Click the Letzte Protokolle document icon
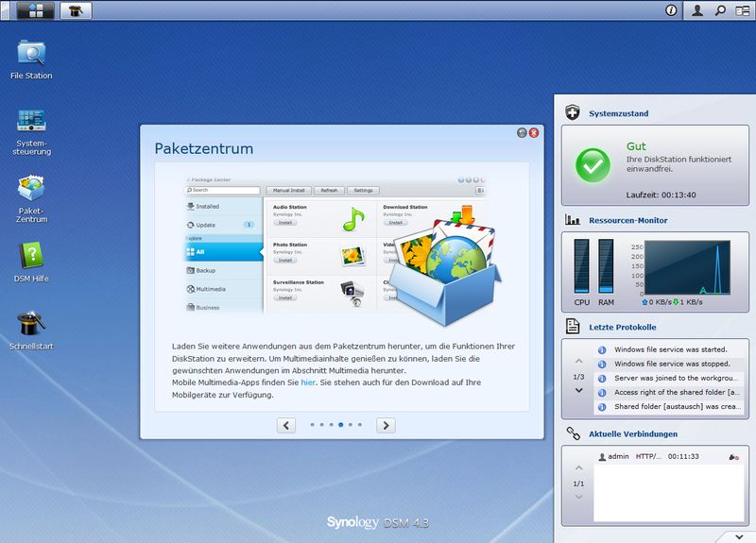 click(x=573, y=326)
